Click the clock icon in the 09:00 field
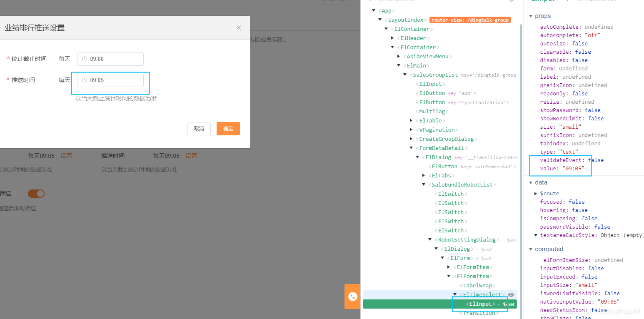 click(x=85, y=59)
